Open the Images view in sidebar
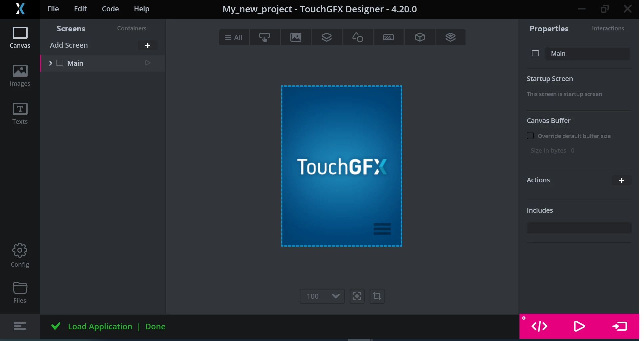644x341 pixels. (20, 75)
